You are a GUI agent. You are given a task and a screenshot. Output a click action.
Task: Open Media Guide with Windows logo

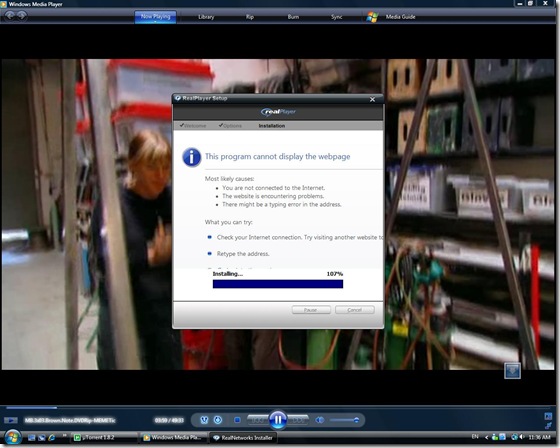[391, 17]
